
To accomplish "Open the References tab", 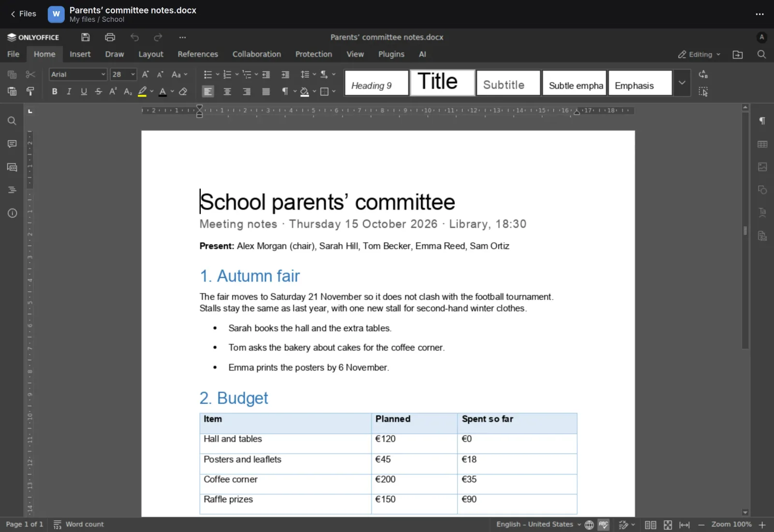I will click(198, 54).
